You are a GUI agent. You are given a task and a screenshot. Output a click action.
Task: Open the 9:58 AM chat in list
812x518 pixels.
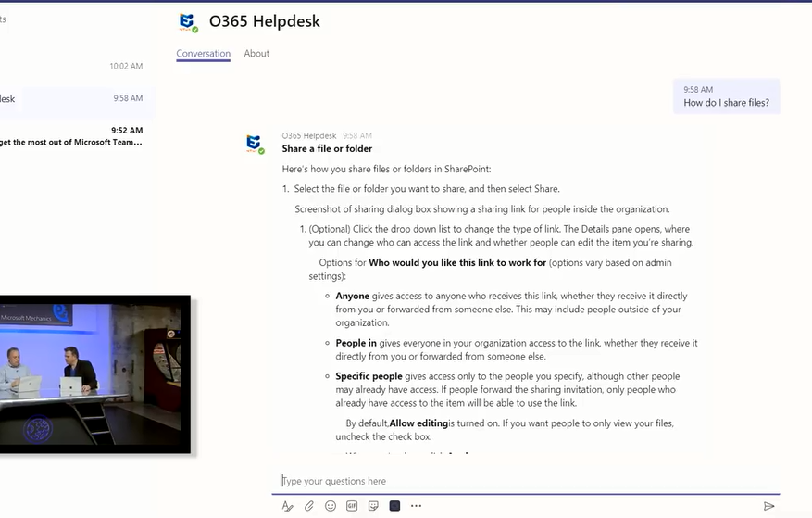pyautogui.click(x=74, y=98)
